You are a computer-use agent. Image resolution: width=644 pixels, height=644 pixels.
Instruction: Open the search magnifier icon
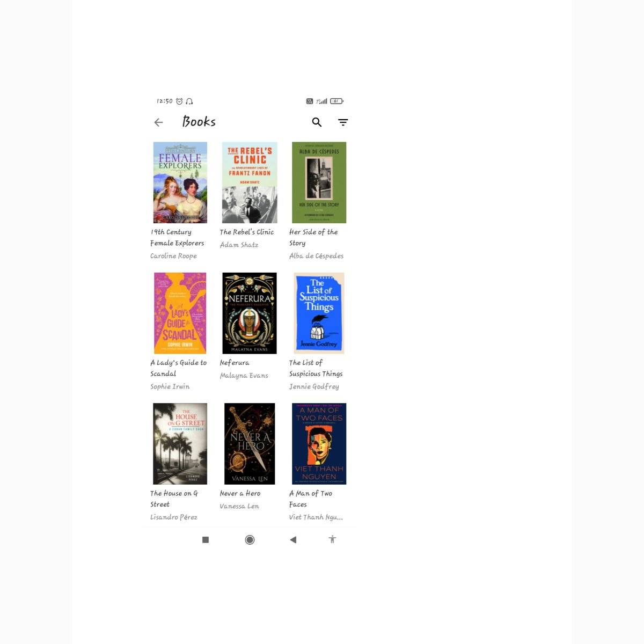(x=317, y=122)
